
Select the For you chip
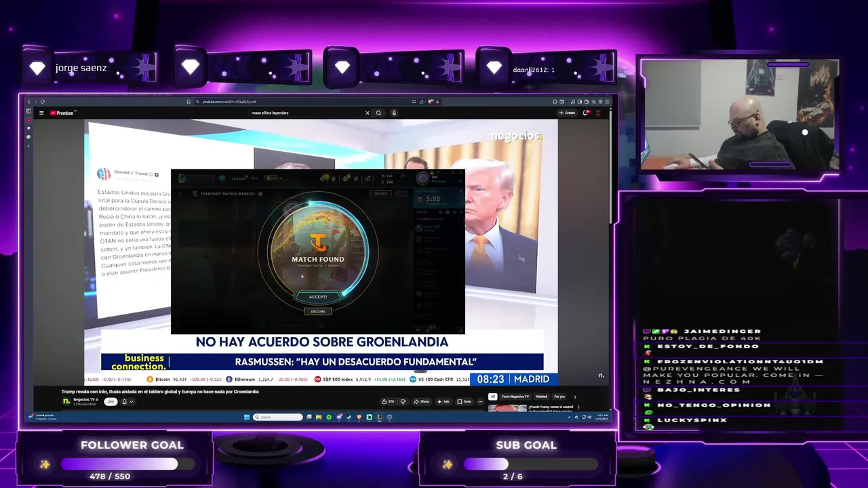pyautogui.click(x=559, y=396)
